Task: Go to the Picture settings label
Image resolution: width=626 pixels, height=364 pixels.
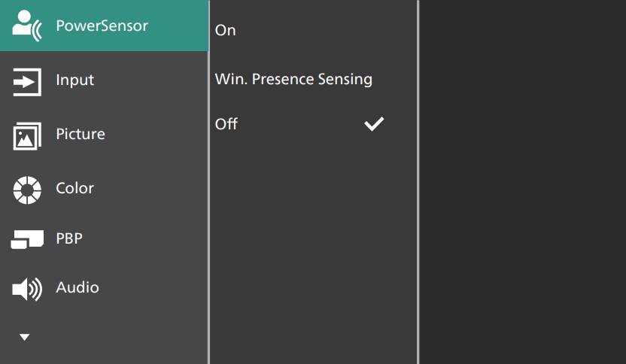Action: click(x=80, y=135)
